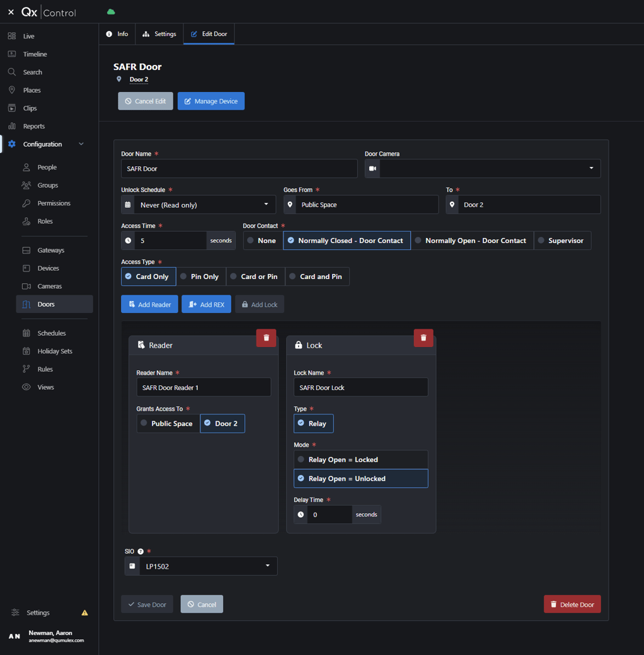Click inside the Door Name field

click(x=239, y=168)
